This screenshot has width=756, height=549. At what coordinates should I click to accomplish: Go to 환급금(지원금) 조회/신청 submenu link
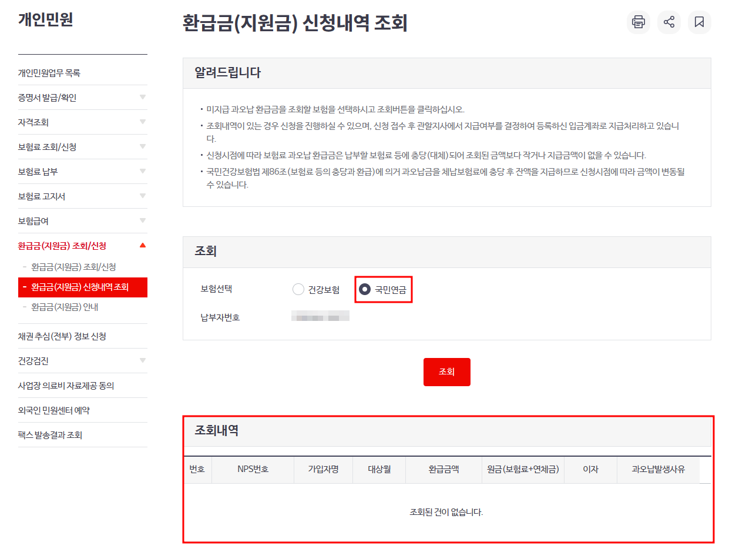pos(73,267)
